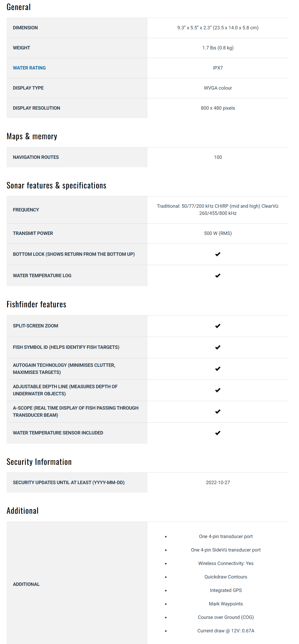Click the IPX7 water rating value
Viewport: 299px width, 644px height.
(x=218, y=68)
